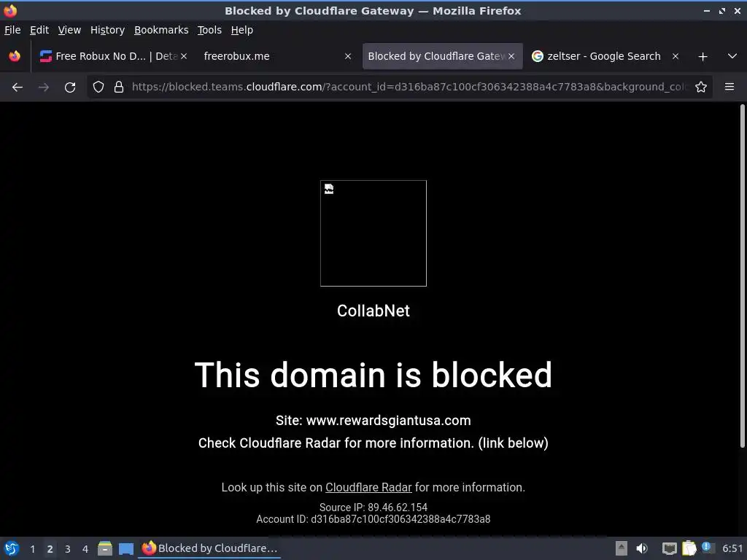Open the View menu
747x560 pixels.
point(69,30)
